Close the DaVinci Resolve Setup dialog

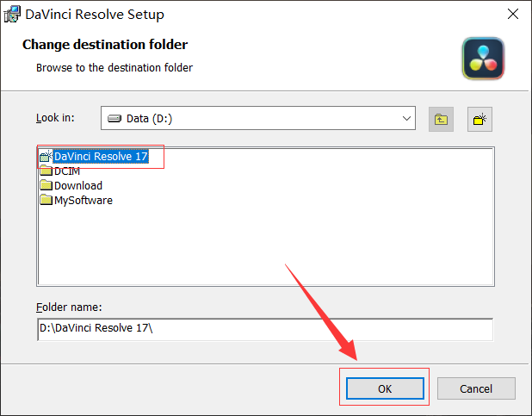click(512, 14)
